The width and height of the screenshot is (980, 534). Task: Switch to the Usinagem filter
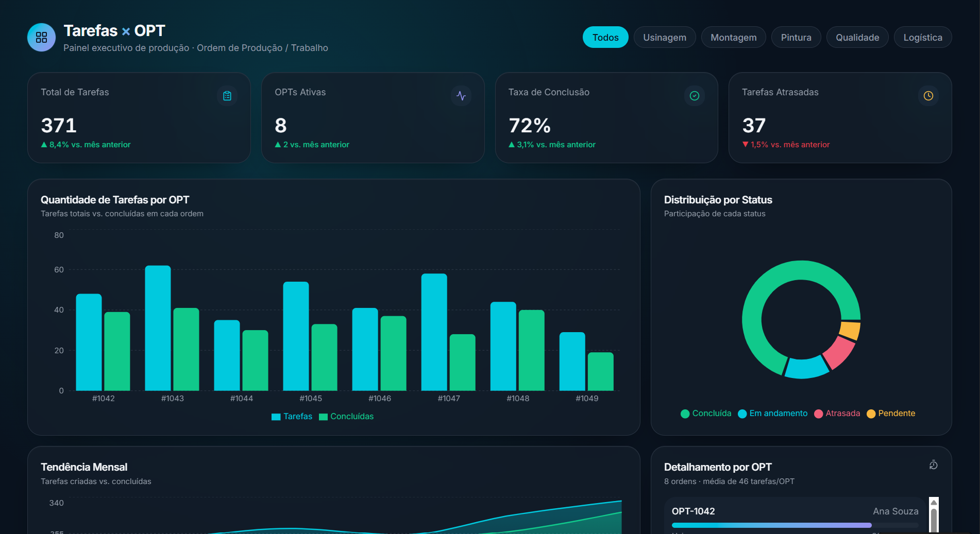(665, 37)
